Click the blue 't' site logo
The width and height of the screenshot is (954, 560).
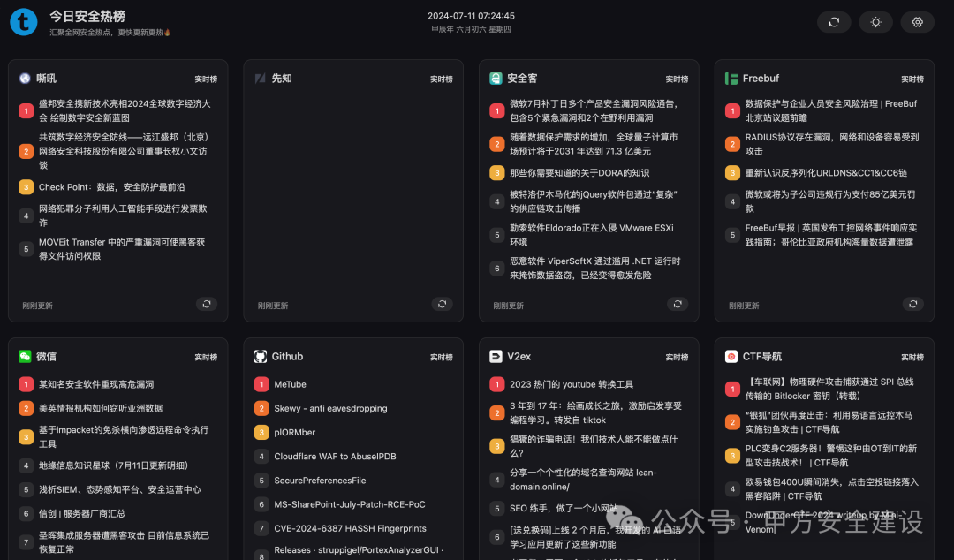pyautogui.click(x=24, y=22)
